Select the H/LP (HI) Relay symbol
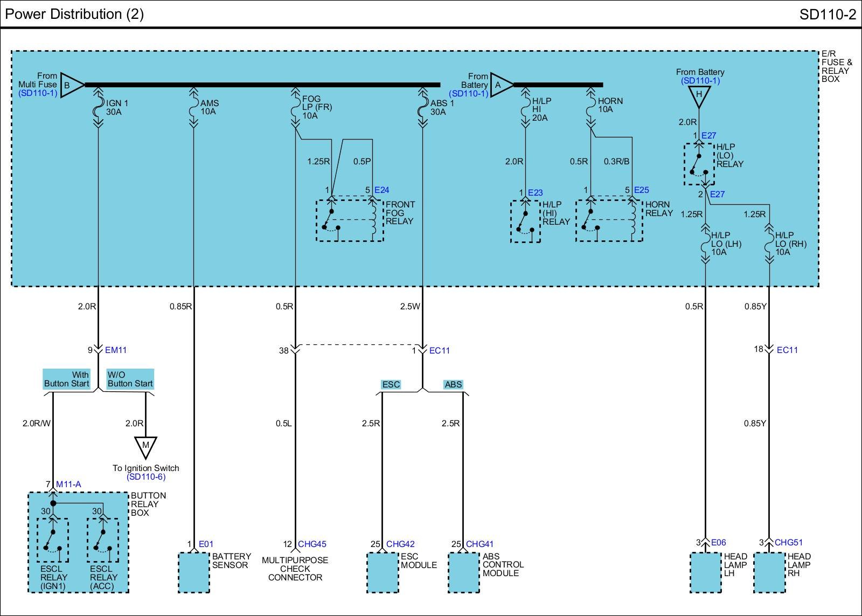The image size is (862, 616). click(525, 221)
